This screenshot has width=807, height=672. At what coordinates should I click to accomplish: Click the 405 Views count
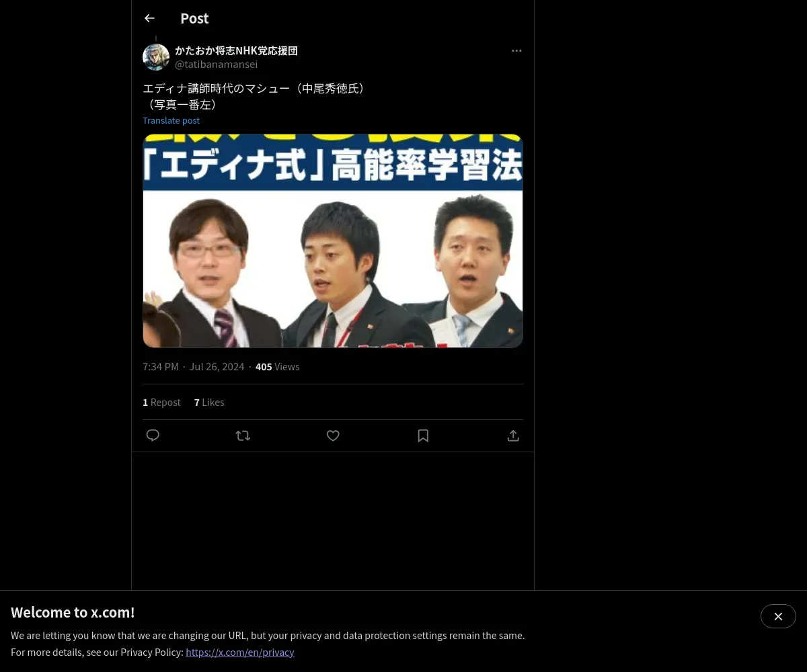tap(277, 366)
